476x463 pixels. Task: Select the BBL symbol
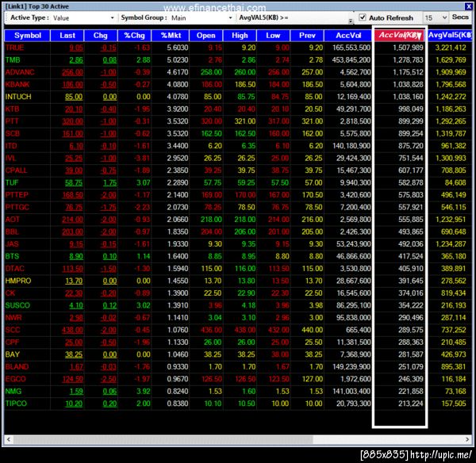point(12,231)
